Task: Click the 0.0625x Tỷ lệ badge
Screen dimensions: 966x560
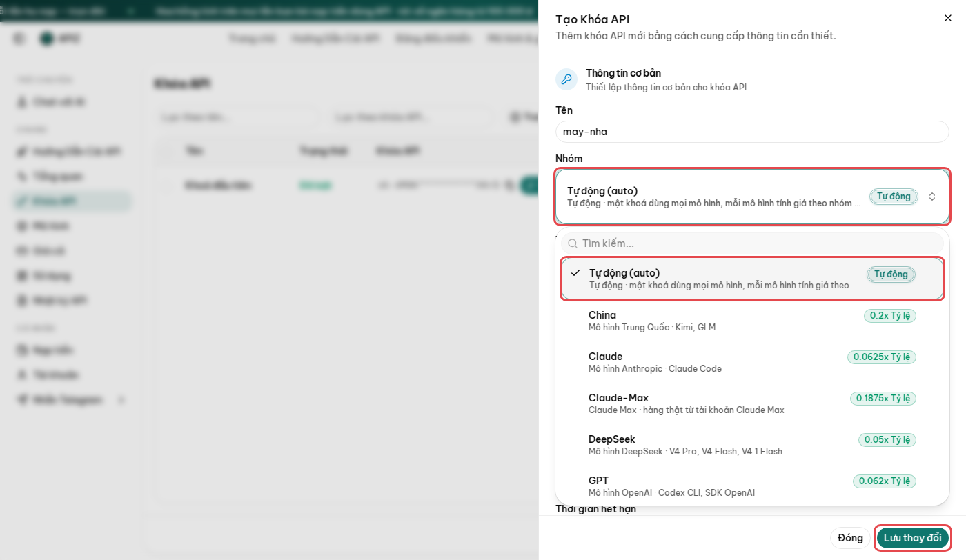Action: 882,357
